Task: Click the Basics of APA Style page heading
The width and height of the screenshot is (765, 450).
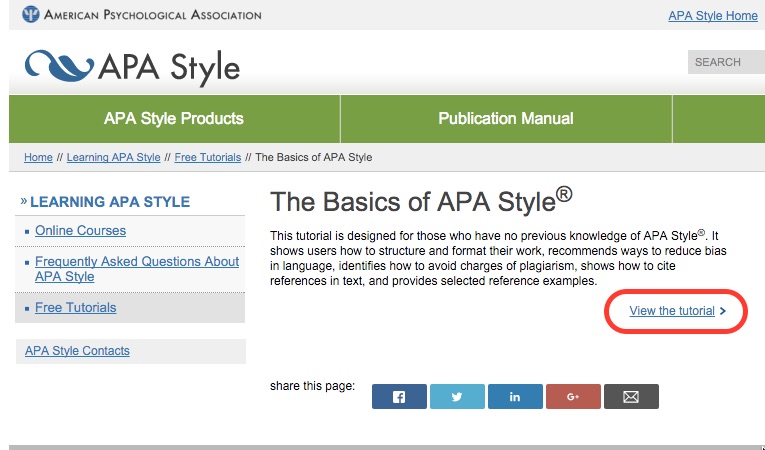Action: tap(421, 201)
